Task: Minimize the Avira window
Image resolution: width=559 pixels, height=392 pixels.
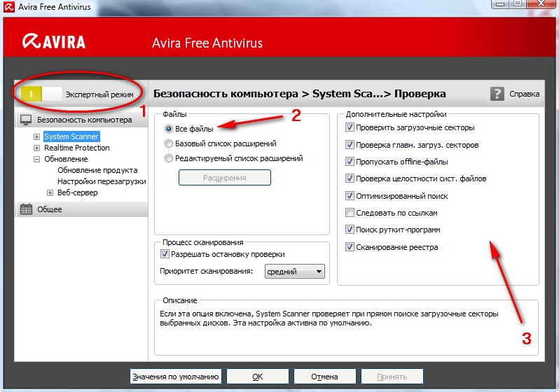Action: (501, 3)
